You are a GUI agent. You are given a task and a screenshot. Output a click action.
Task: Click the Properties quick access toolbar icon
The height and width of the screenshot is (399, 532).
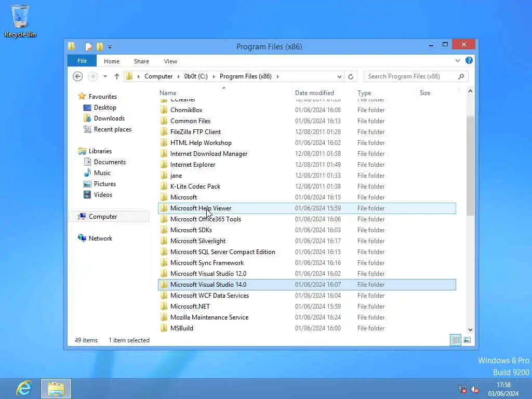pyautogui.click(x=88, y=47)
